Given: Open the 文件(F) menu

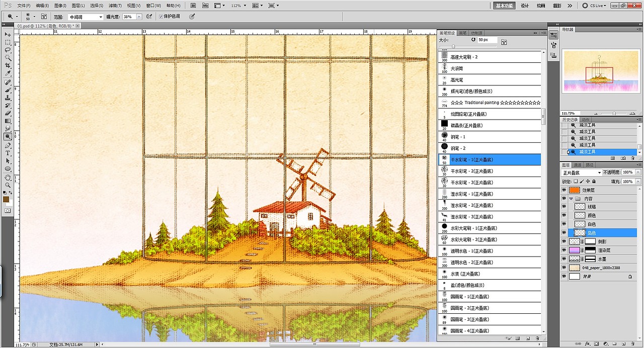Looking at the screenshot, I should [24, 6].
